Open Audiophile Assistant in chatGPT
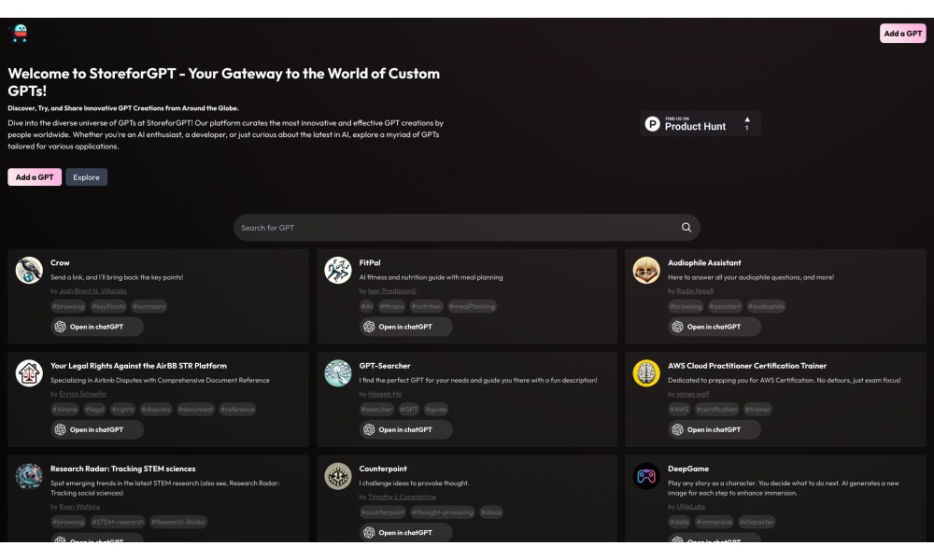Image resolution: width=934 pixels, height=560 pixels. click(x=715, y=327)
